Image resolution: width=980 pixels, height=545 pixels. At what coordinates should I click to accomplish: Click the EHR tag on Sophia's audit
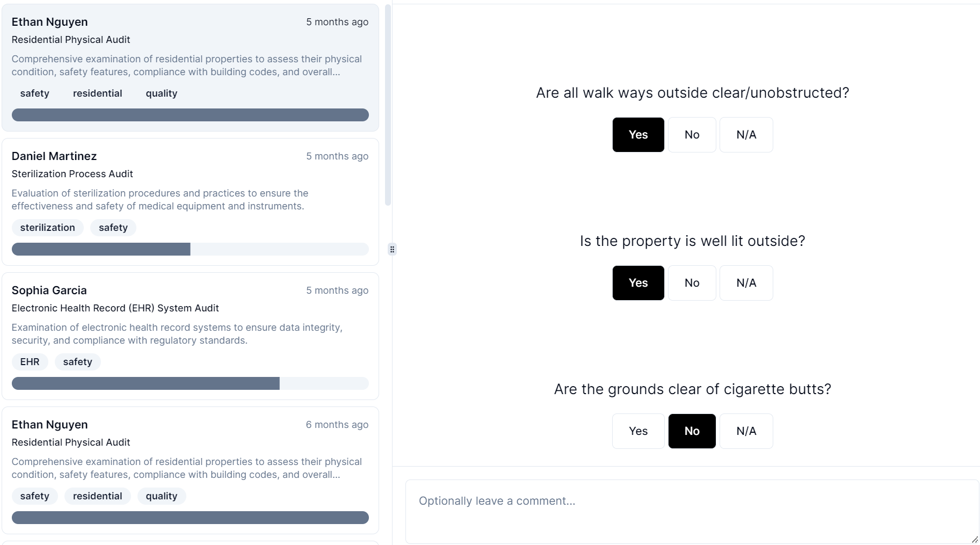tap(30, 362)
